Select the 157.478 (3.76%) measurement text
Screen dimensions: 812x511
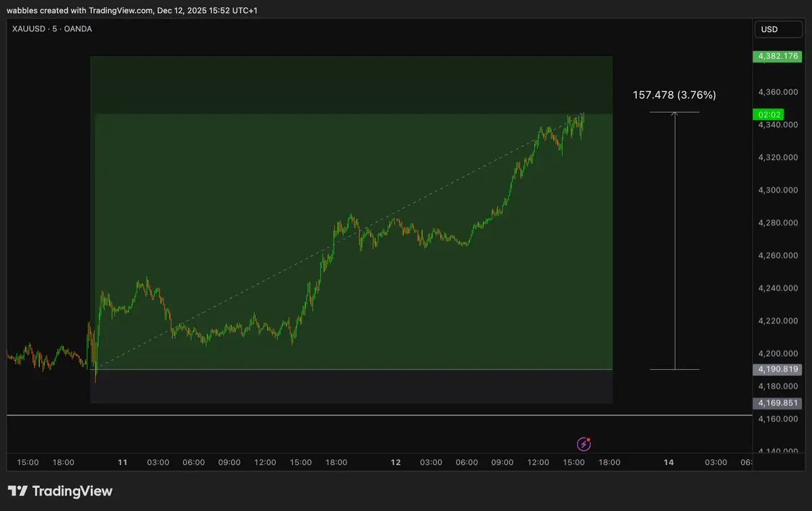point(675,95)
